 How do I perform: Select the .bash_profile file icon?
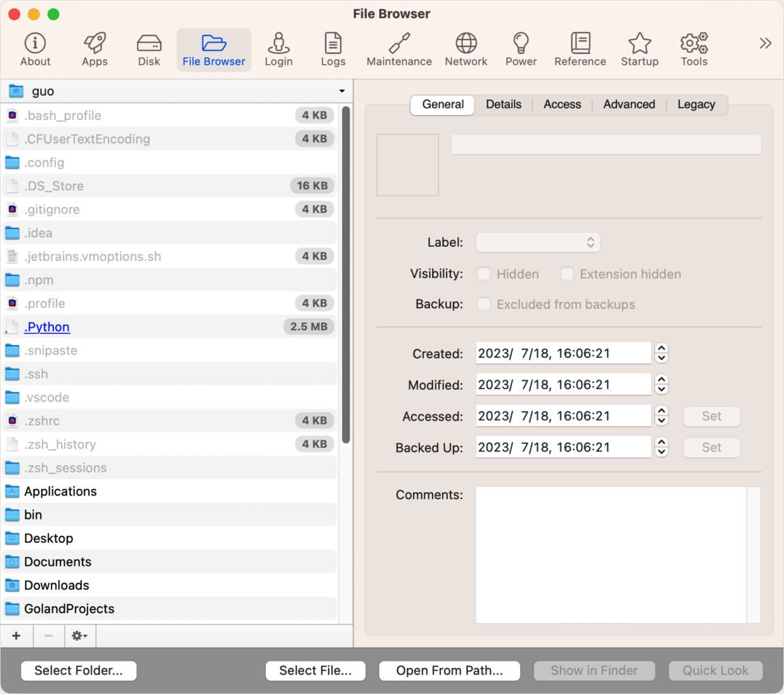(x=12, y=115)
